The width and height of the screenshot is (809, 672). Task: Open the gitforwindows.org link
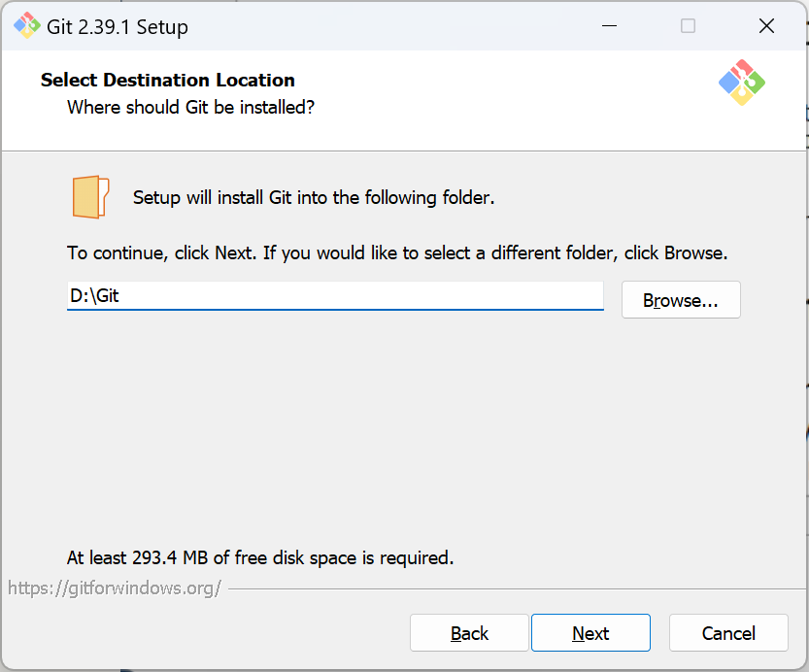[115, 588]
